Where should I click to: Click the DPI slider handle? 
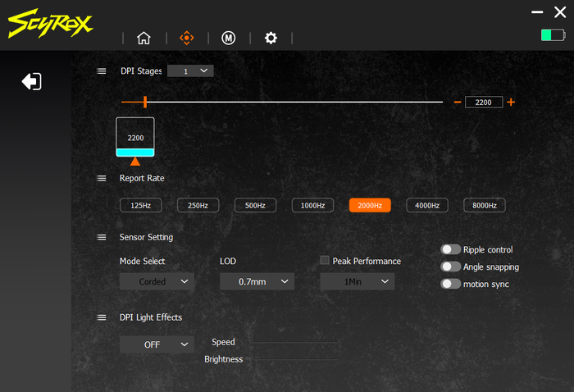coord(145,103)
